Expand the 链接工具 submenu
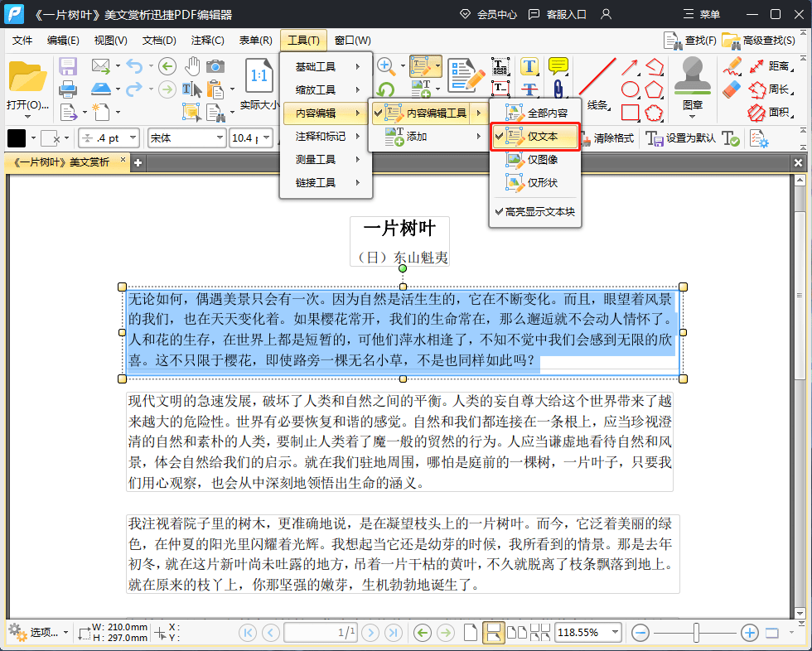812x651 pixels. click(x=326, y=183)
